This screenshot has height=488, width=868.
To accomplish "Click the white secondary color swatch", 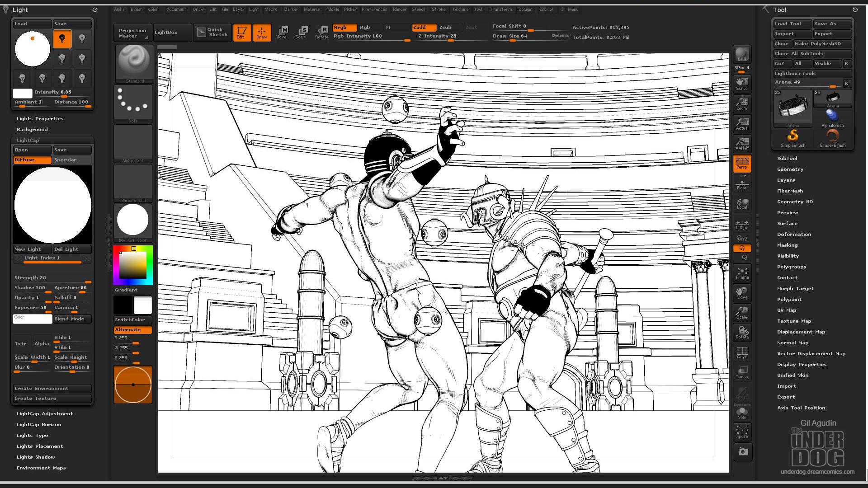I will (x=143, y=305).
